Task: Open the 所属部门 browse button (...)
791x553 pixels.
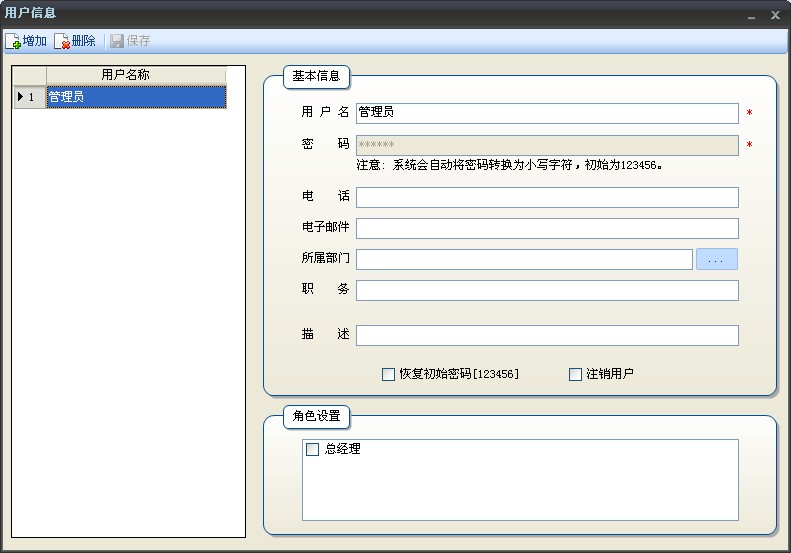Action: (716, 259)
